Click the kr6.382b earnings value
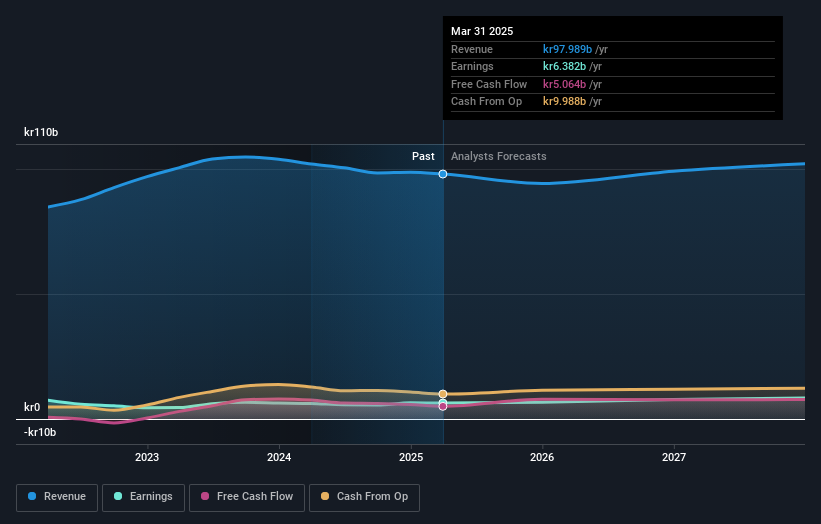This screenshot has height=524, width=821. click(564, 66)
